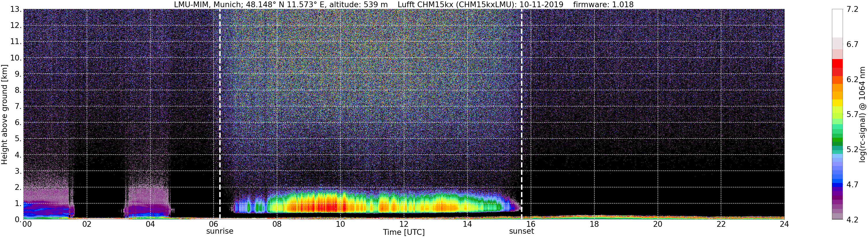Click the colorbar value '4.2'
This screenshot has width=868, height=238.
point(852,220)
